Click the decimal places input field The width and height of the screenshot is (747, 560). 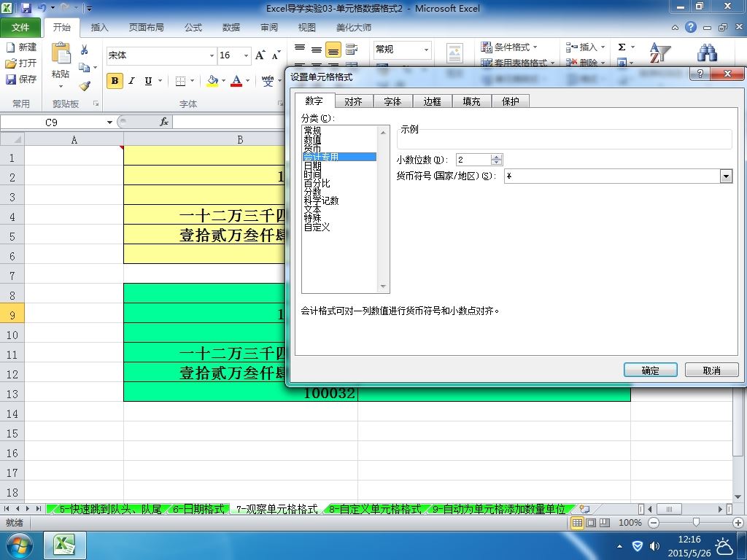473,160
